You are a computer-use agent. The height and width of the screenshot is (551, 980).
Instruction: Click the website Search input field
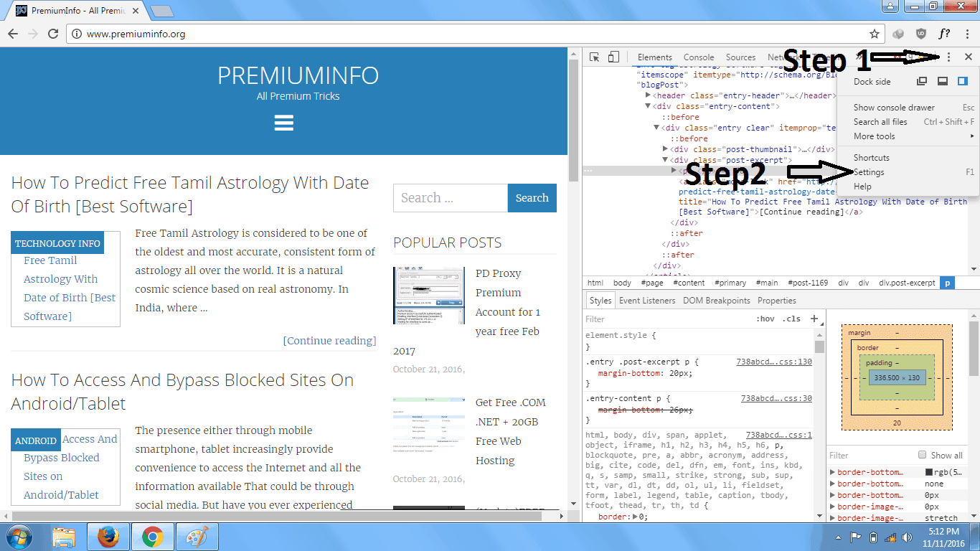(450, 198)
